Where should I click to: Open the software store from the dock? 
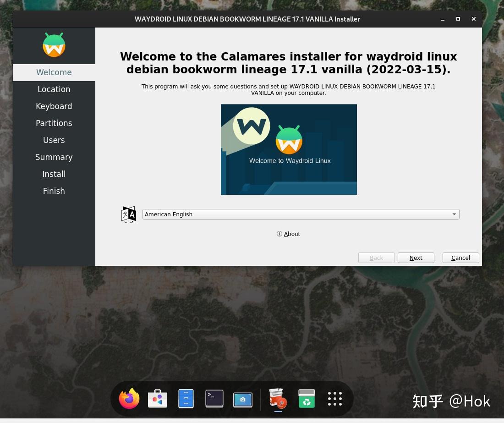point(157,398)
